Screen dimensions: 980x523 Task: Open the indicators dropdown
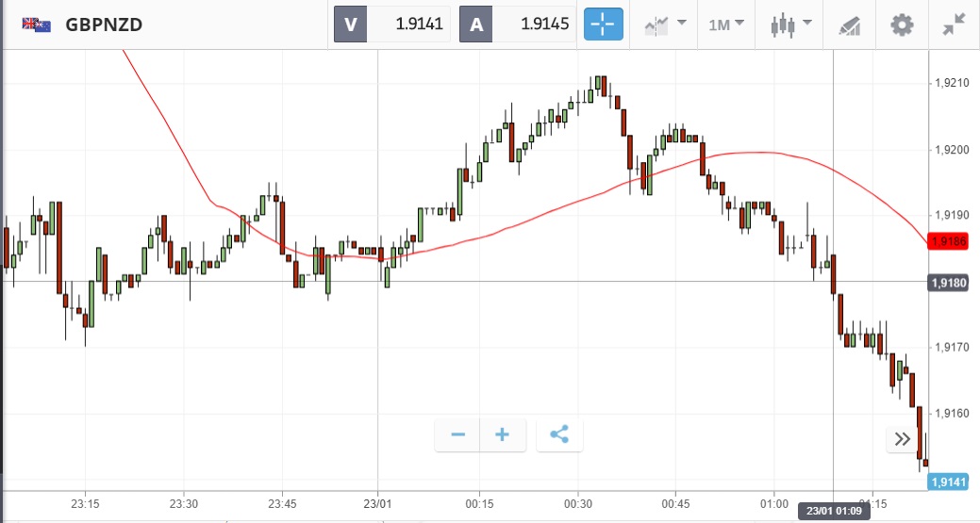[666, 25]
